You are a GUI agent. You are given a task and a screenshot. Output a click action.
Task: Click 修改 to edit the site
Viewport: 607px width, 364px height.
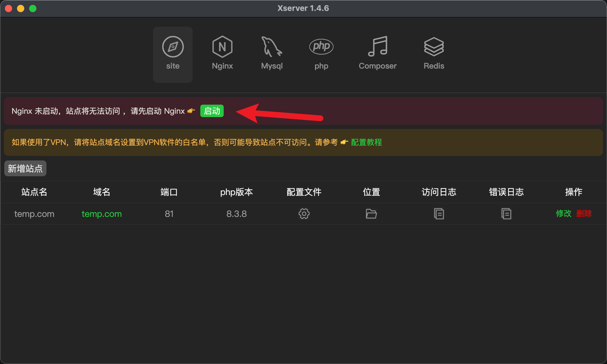pos(564,214)
